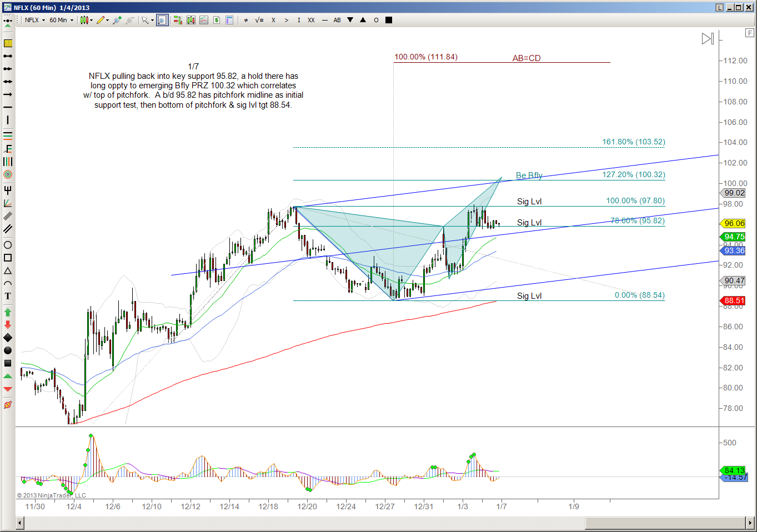Select the Ellipse drawing tool
This screenshot has width=757, height=532.
coord(8,245)
